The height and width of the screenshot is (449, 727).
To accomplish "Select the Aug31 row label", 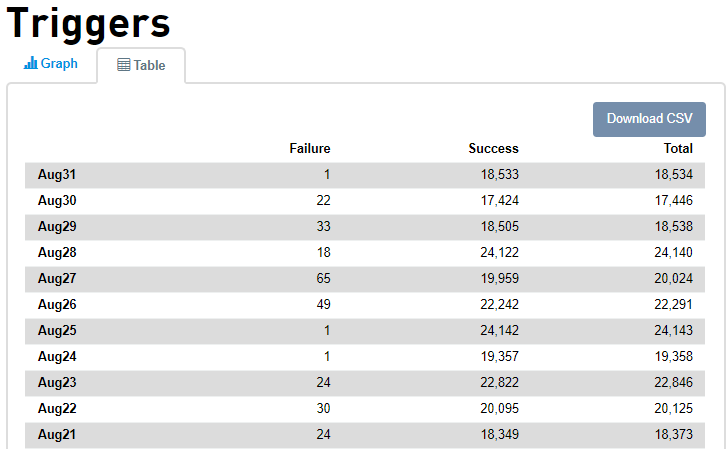I will [57, 175].
